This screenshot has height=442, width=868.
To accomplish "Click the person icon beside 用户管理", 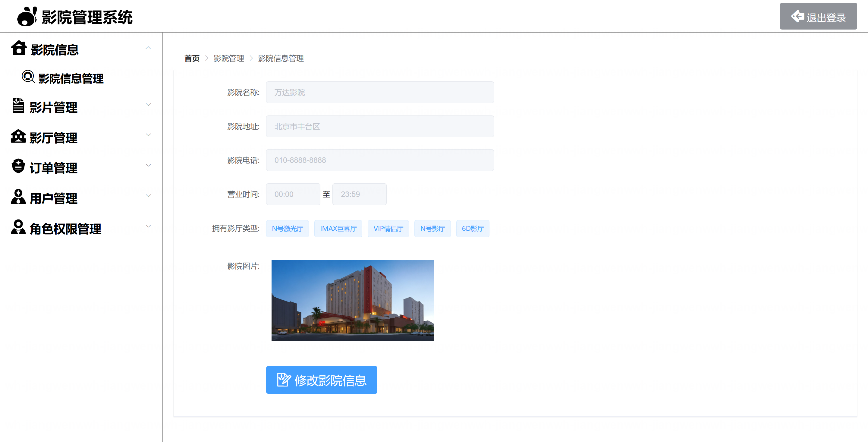I will click(18, 197).
